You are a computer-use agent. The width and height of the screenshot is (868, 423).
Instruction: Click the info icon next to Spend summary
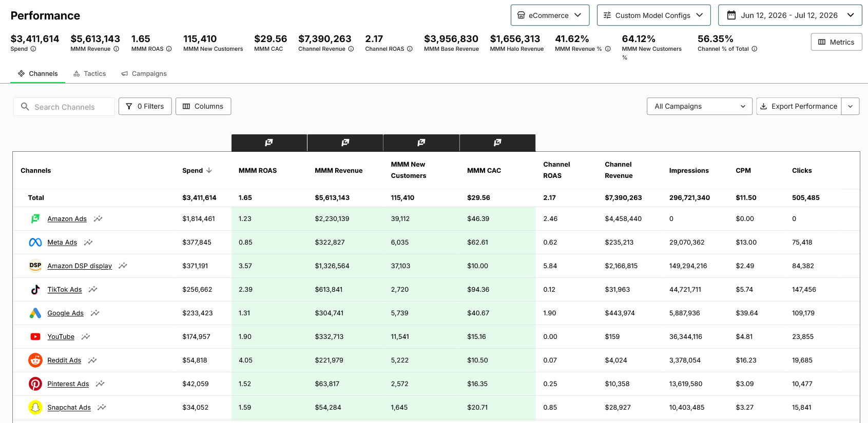(x=33, y=49)
